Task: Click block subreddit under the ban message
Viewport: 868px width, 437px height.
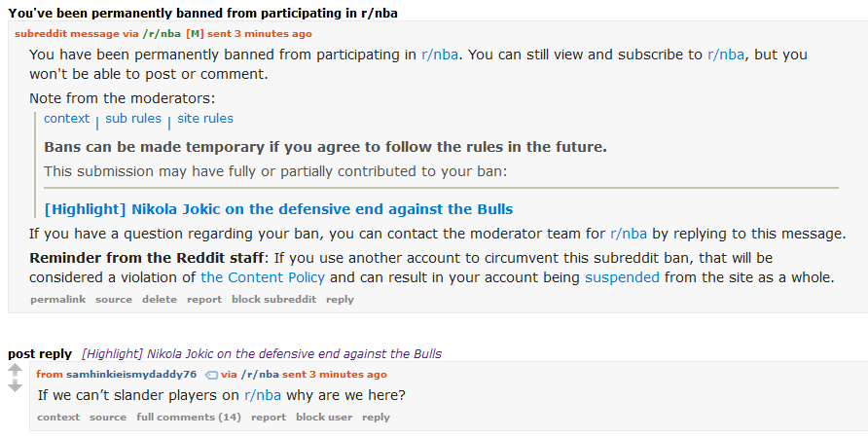Action: [x=273, y=300]
